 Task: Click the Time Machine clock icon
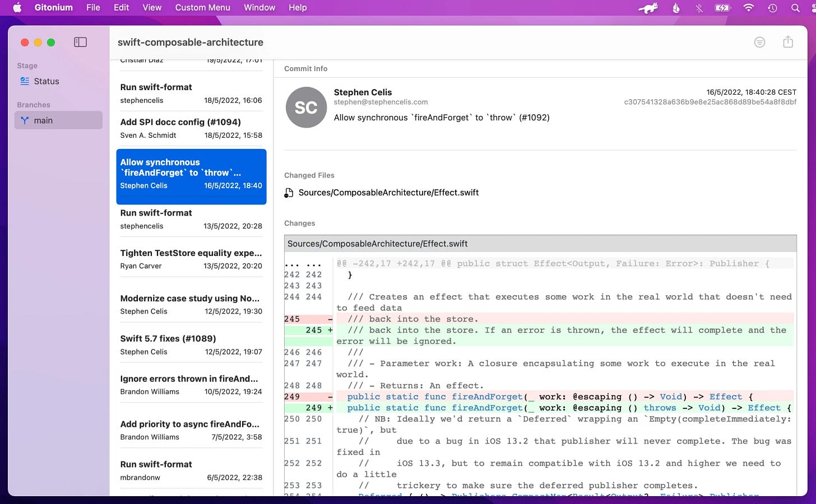(x=772, y=8)
